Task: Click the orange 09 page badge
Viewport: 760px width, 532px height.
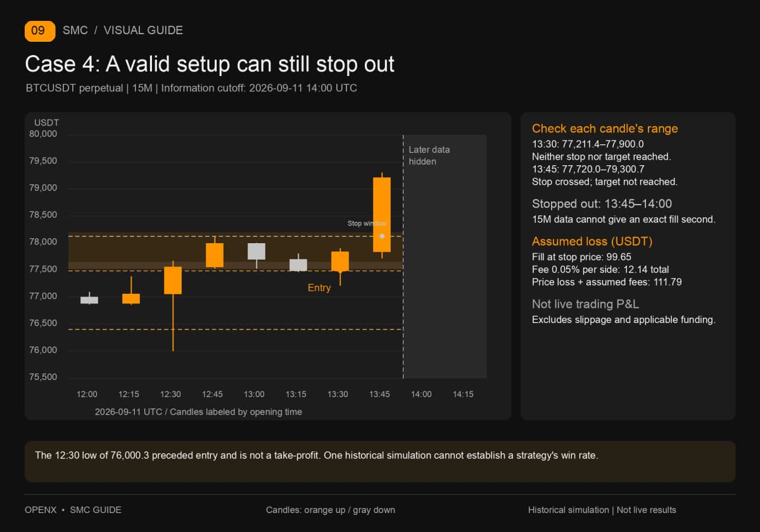Action: pos(40,30)
